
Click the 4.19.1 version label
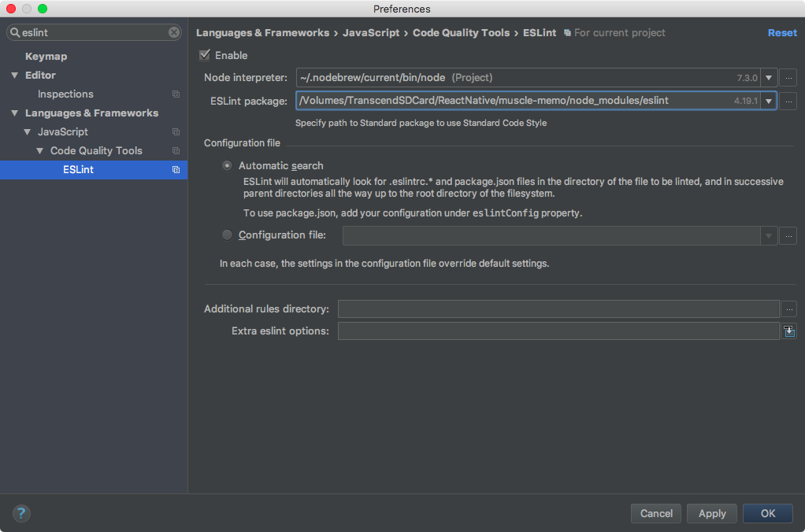click(745, 101)
